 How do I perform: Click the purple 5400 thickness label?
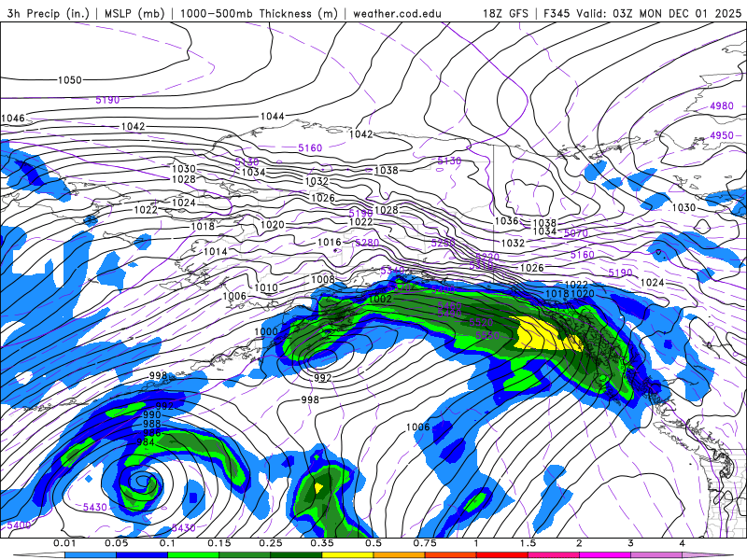click(x=19, y=525)
